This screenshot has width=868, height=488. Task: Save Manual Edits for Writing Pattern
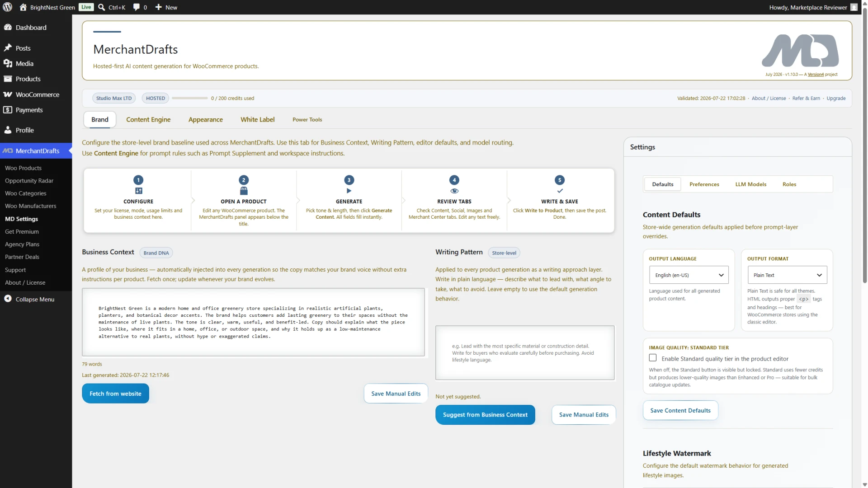click(x=584, y=415)
